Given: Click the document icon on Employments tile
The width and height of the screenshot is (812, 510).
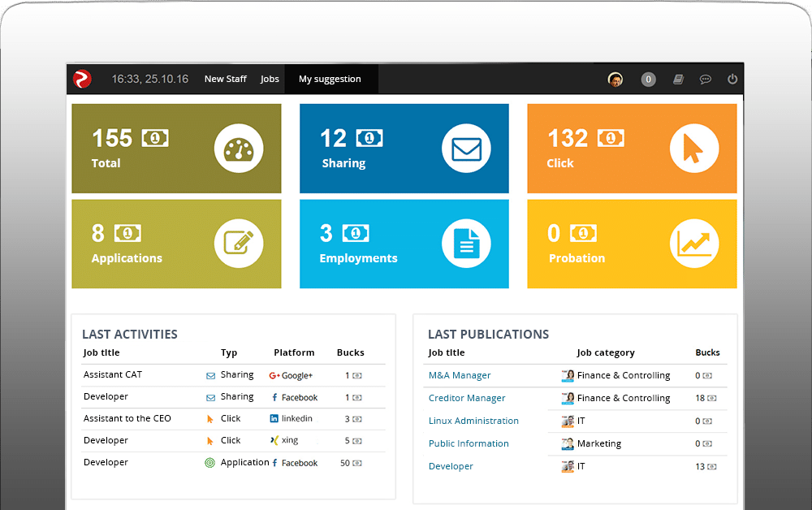Looking at the screenshot, I should (466, 244).
